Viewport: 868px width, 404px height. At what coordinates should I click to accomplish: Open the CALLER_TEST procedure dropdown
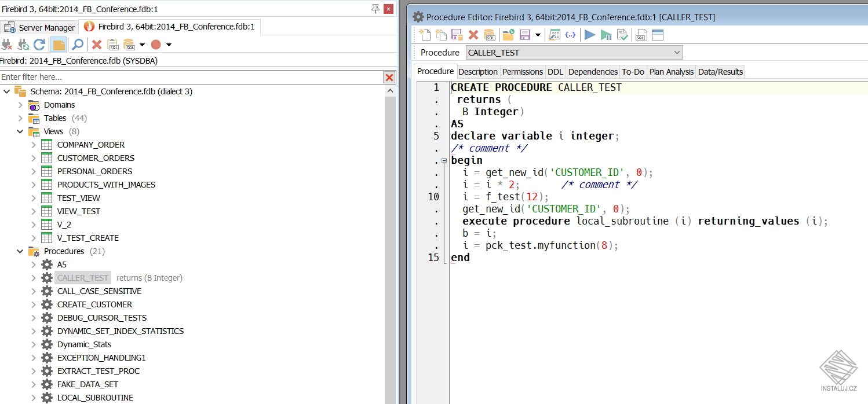676,52
